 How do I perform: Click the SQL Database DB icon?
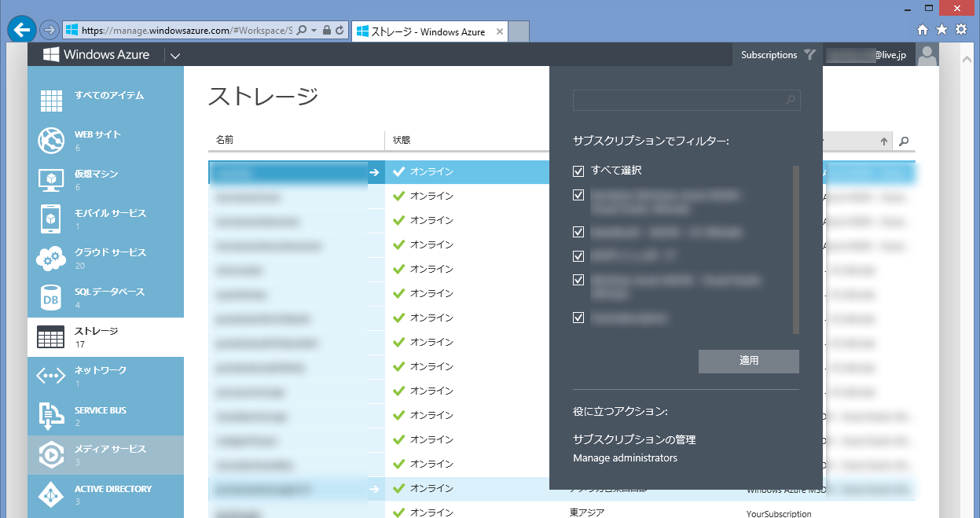click(51, 298)
